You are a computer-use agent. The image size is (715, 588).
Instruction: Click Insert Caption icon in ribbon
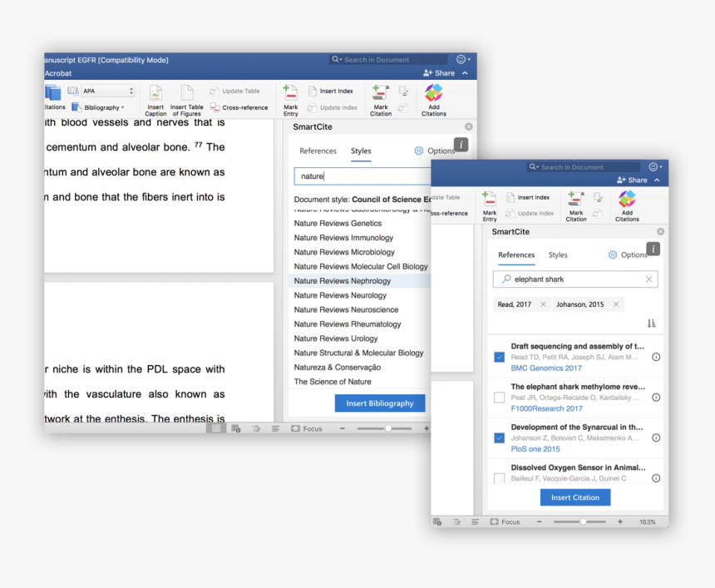tap(155, 92)
